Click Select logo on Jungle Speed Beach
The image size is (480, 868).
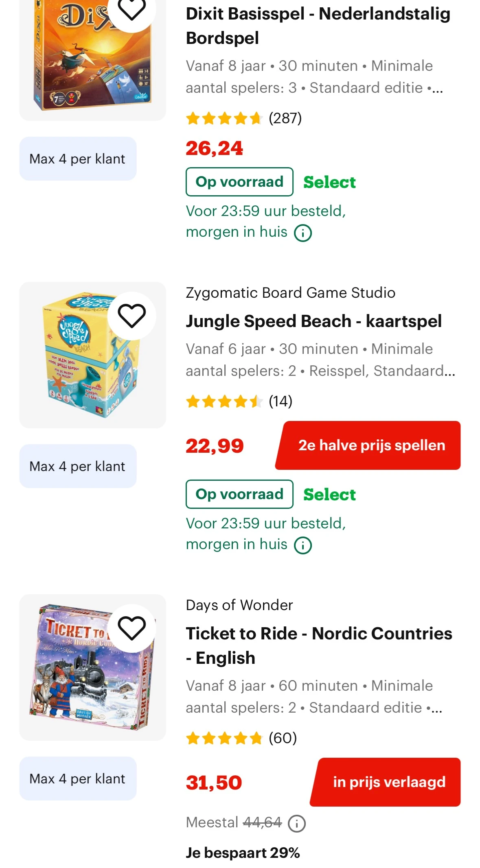pos(329,495)
